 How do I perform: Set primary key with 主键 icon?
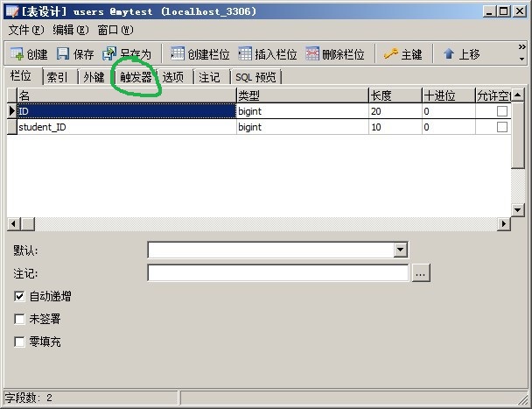[391, 53]
